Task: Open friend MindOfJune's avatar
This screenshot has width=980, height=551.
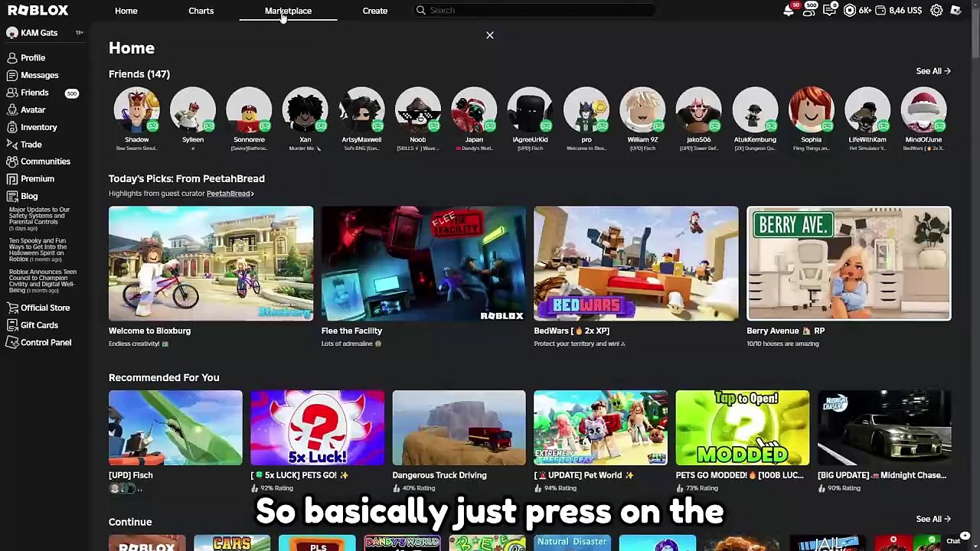Action: coord(923,109)
